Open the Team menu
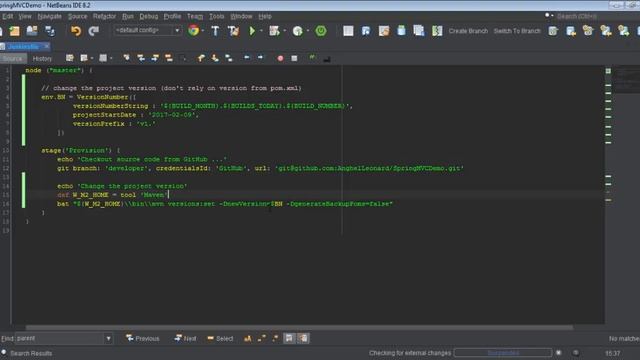640x360 pixels. pos(195,16)
